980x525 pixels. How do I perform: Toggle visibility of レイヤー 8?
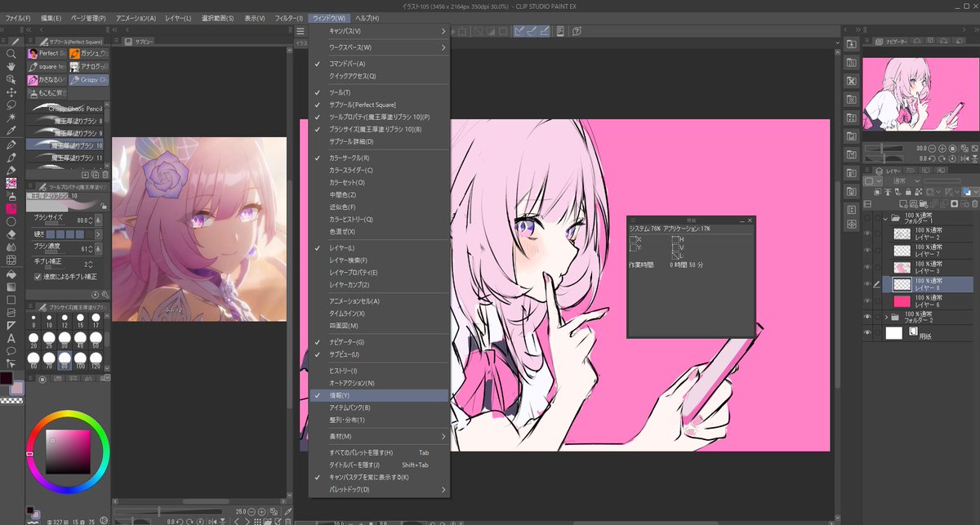(x=867, y=284)
